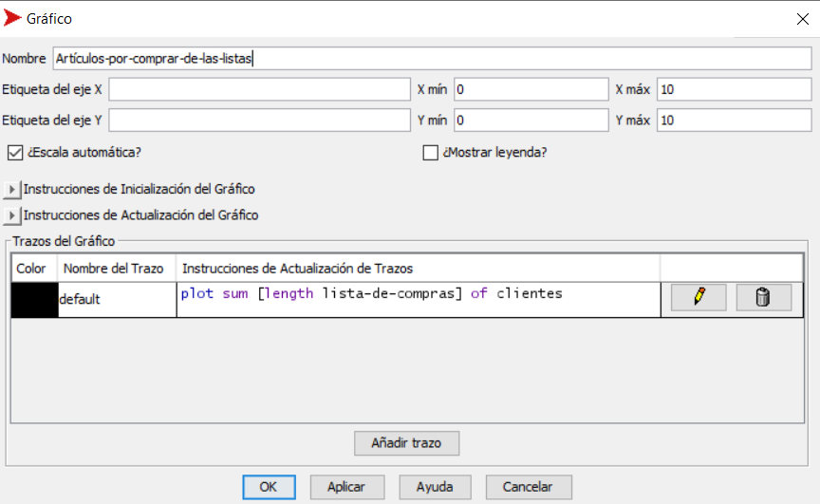Screen dimensions: 820x504
Task: Expand Instrucciones de Actualización del Gráfico
Action: pos(11,215)
